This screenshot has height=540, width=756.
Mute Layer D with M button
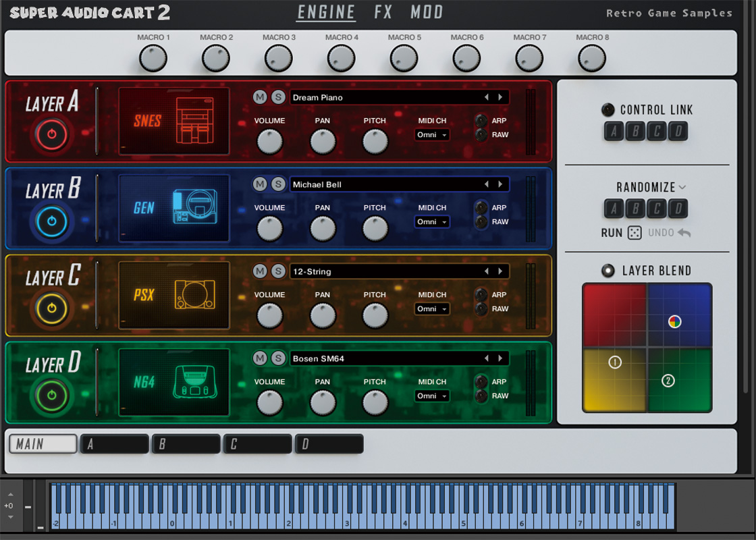(x=260, y=358)
